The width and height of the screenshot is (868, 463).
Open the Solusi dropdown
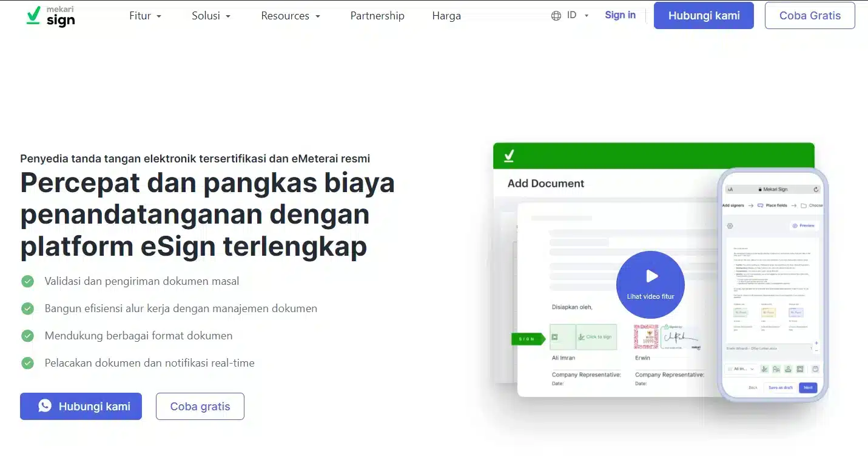[x=210, y=16]
